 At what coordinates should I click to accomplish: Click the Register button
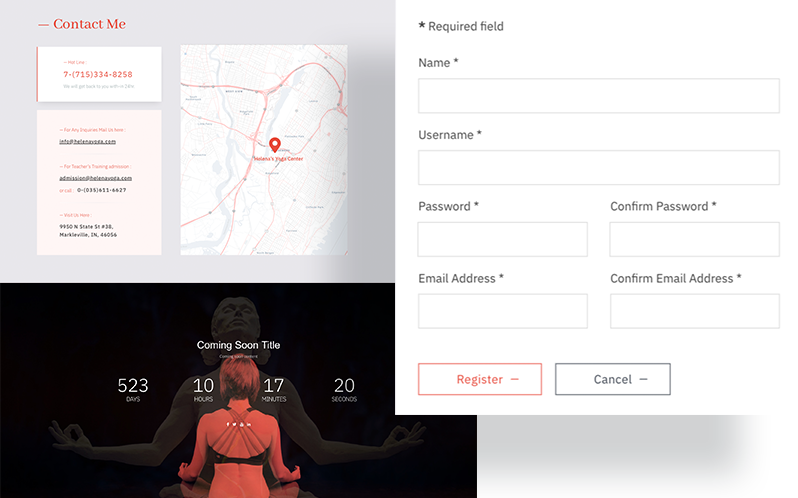click(479, 379)
